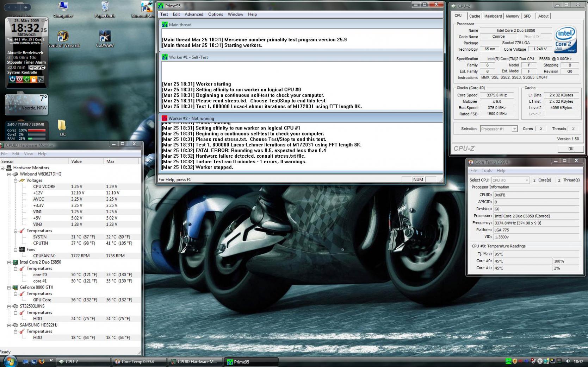The height and width of the screenshot is (367, 588).
Task: Open the Advanced menu in Prime95
Action: point(194,14)
